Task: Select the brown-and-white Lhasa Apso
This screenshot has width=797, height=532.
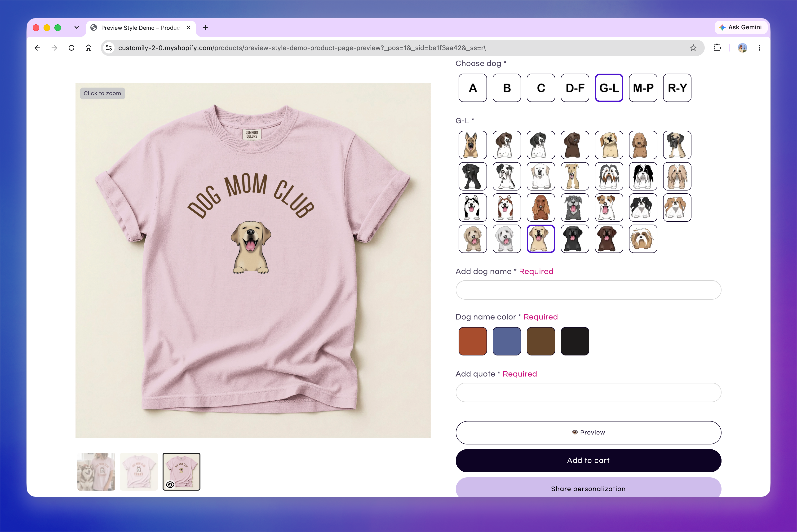Action: (643, 239)
